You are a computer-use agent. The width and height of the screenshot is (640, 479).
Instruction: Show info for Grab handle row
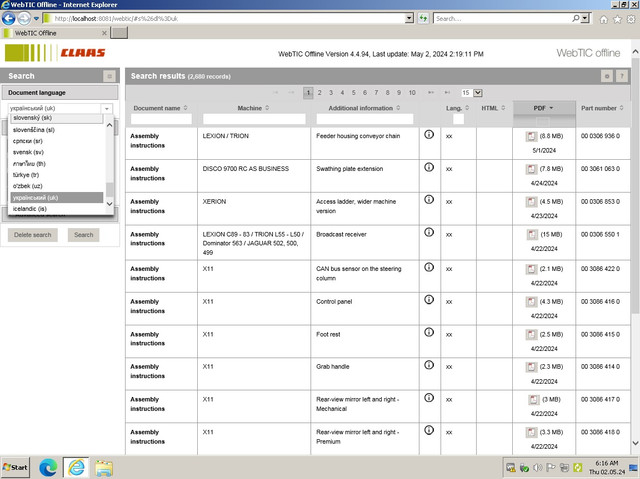429,365
